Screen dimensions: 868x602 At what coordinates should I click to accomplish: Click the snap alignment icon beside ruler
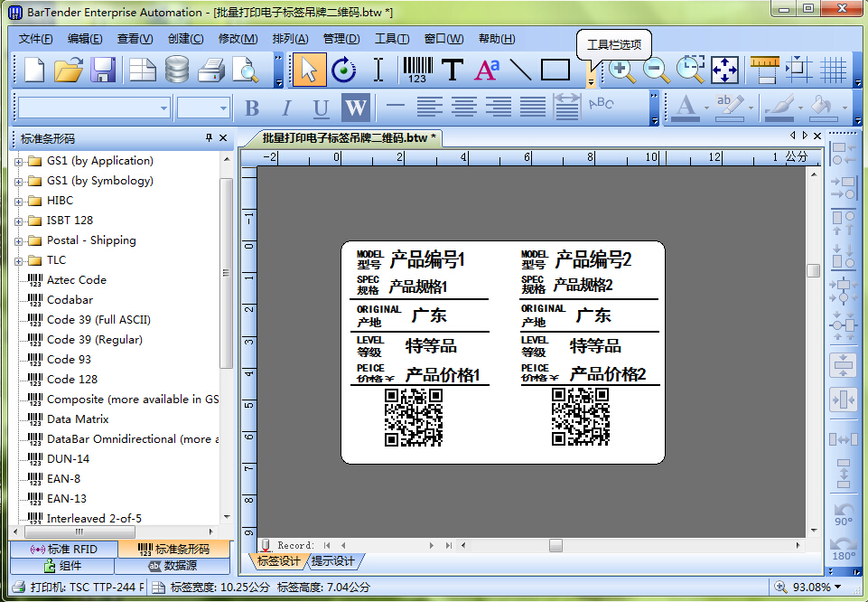[798, 71]
